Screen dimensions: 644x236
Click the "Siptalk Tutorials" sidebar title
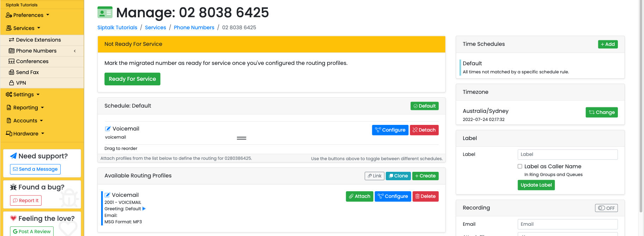point(22,5)
